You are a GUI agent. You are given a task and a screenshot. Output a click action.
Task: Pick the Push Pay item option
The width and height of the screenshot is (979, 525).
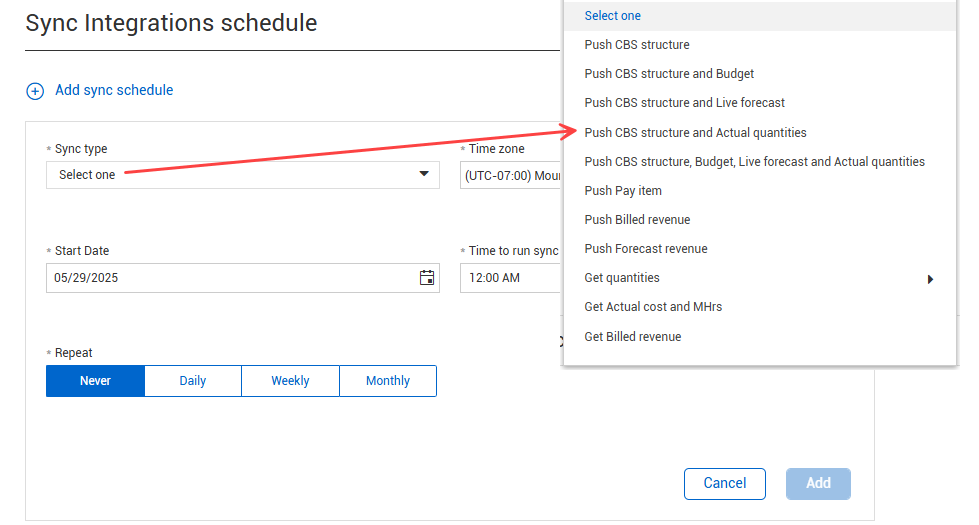pyautogui.click(x=623, y=191)
